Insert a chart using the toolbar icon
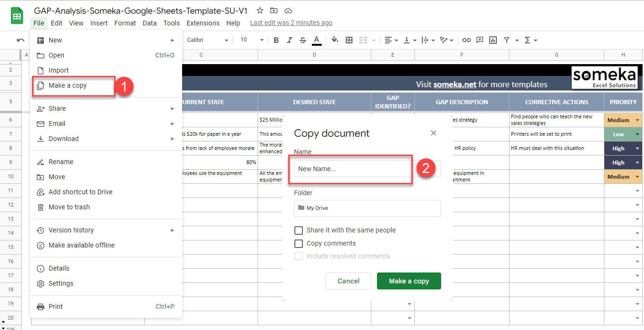The image size is (644, 330). click(x=493, y=40)
